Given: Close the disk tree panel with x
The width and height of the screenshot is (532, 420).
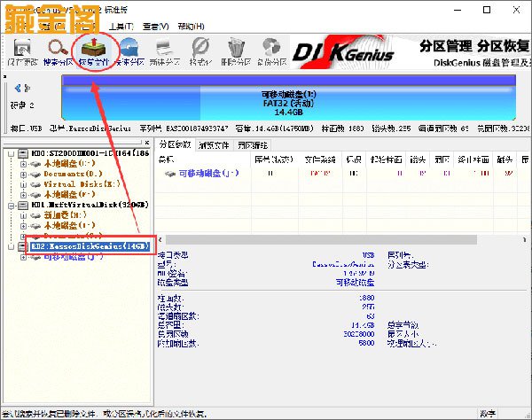Looking at the screenshot, I should pyautogui.click(x=147, y=143).
